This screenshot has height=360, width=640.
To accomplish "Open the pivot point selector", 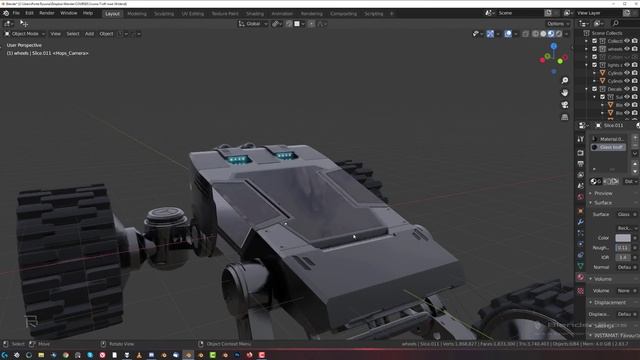I will pyautogui.click(x=277, y=24).
